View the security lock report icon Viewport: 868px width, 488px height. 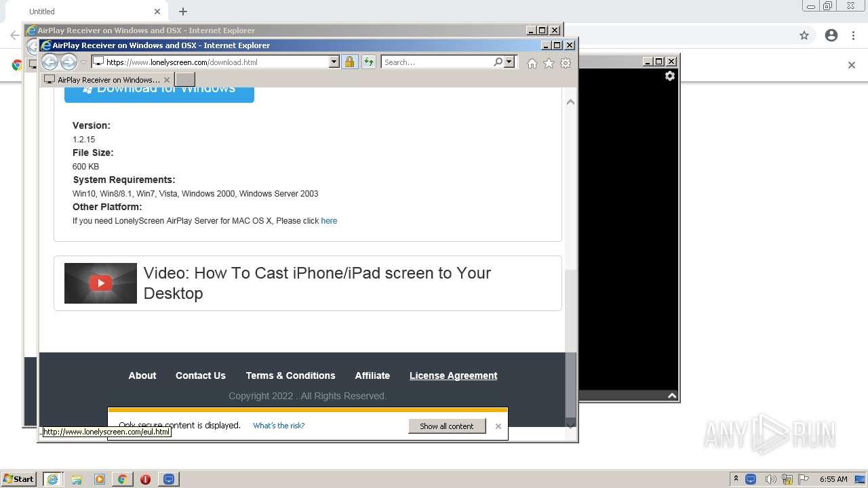349,62
